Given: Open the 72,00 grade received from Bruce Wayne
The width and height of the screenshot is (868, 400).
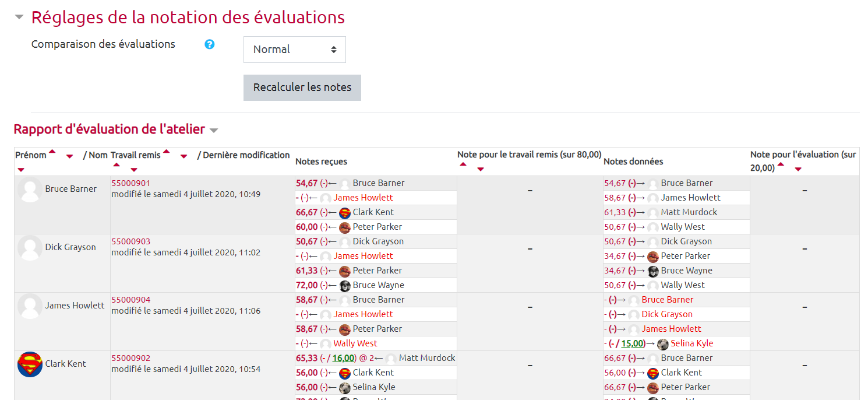Looking at the screenshot, I should coord(306,285).
